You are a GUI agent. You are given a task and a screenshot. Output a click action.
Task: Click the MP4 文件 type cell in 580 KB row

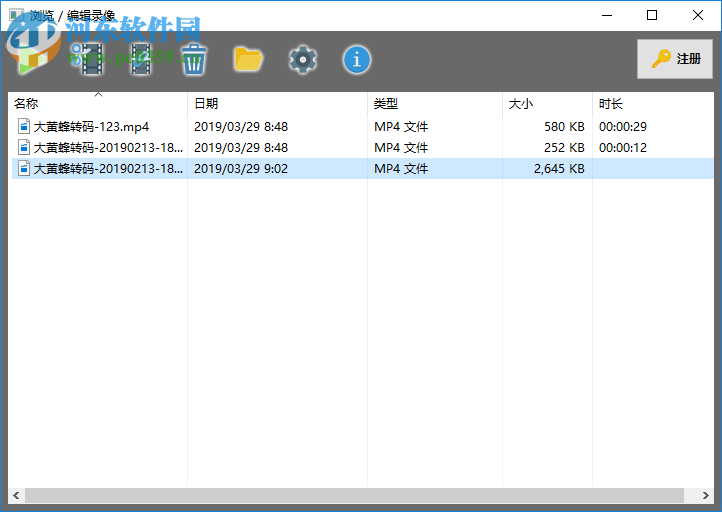401,127
